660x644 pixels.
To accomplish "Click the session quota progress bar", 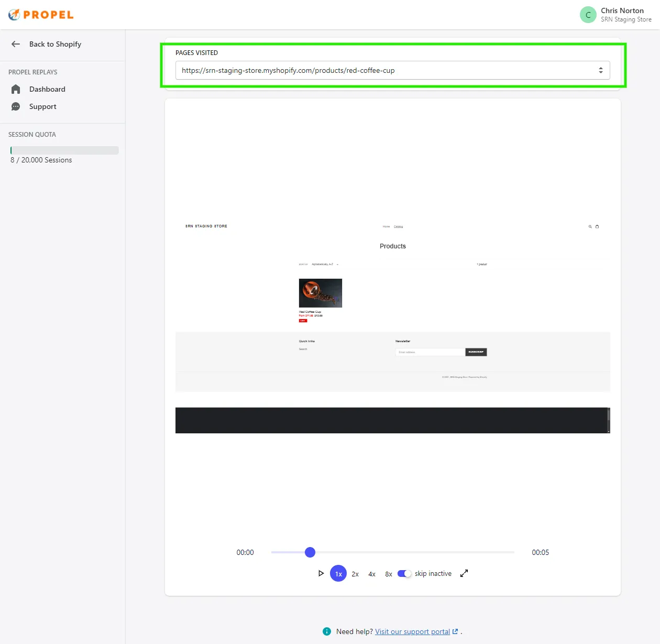I will click(64, 150).
